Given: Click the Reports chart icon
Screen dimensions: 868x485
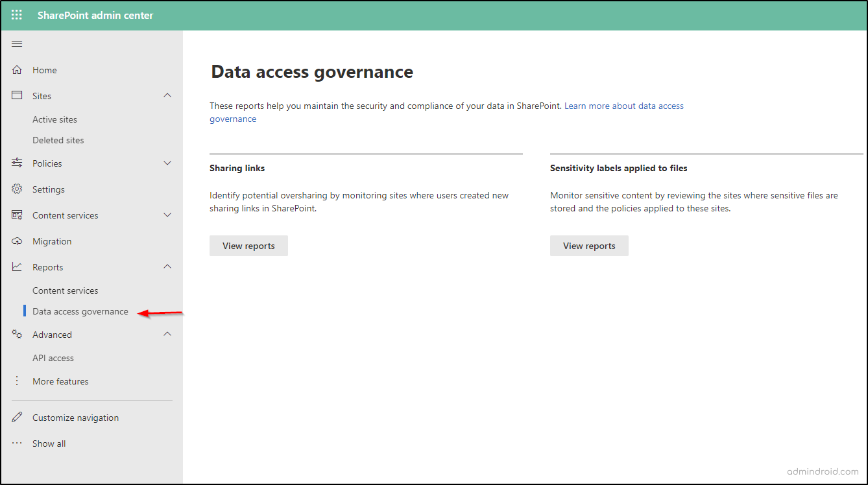Looking at the screenshot, I should pyautogui.click(x=17, y=267).
